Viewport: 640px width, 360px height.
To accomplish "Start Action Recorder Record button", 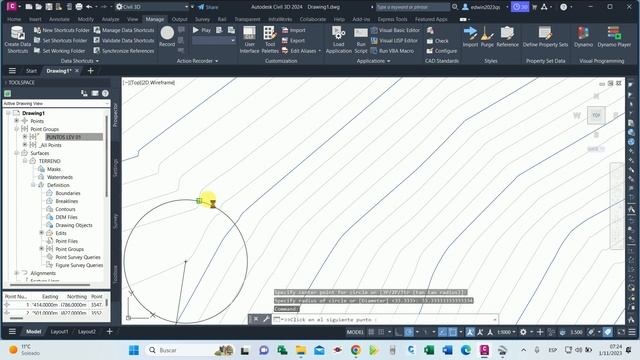I will pos(167,37).
